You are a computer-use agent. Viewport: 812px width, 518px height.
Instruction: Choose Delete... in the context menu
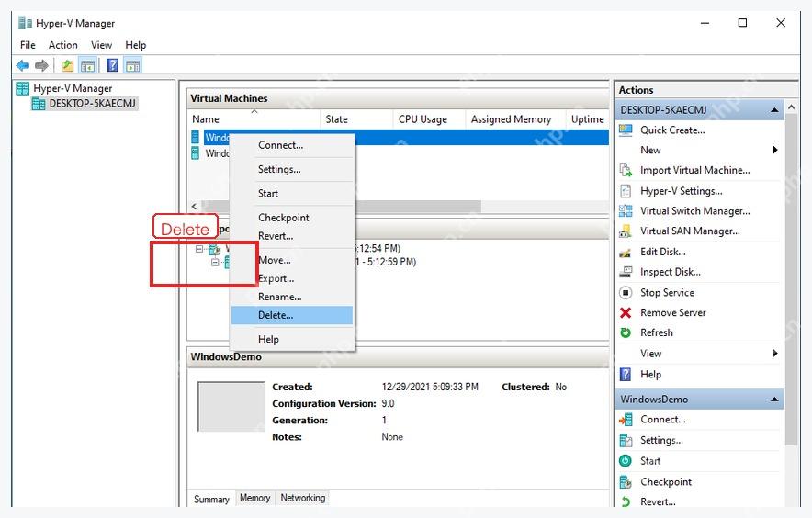(292, 315)
